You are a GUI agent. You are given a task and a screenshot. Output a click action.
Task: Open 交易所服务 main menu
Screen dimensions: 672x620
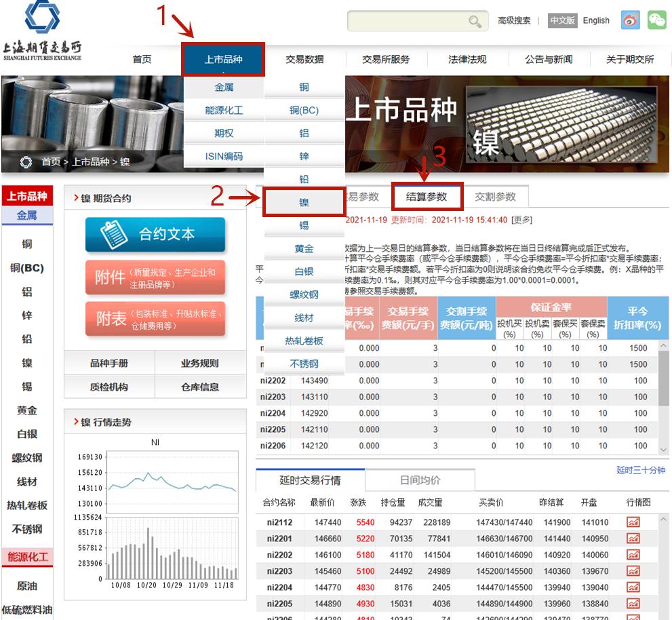(x=386, y=59)
